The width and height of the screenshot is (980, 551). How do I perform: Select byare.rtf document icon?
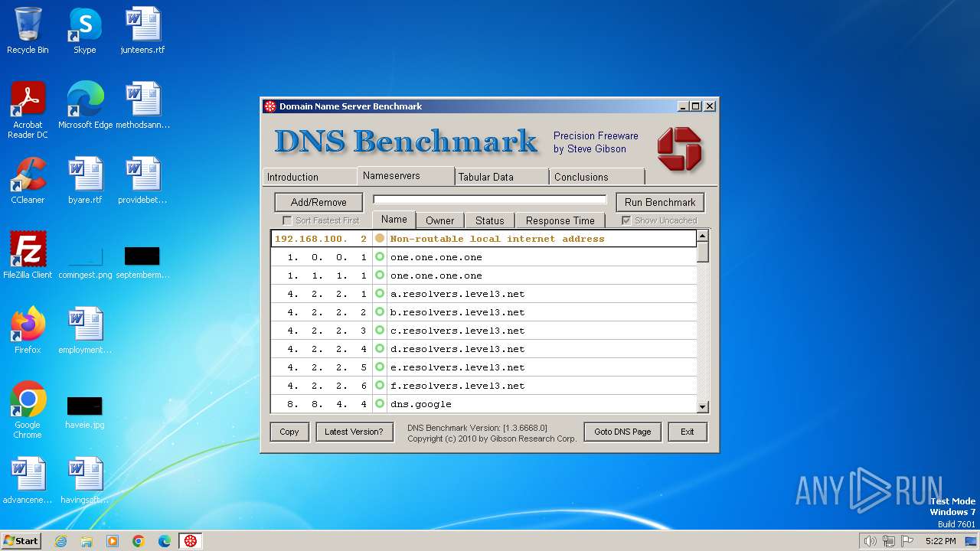85,181
